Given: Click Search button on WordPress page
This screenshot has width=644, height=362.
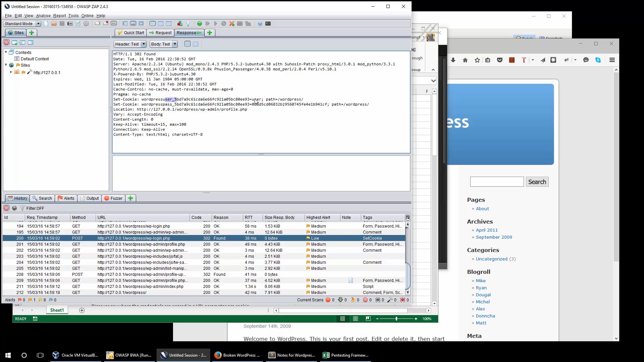Looking at the screenshot, I should [x=537, y=182].
